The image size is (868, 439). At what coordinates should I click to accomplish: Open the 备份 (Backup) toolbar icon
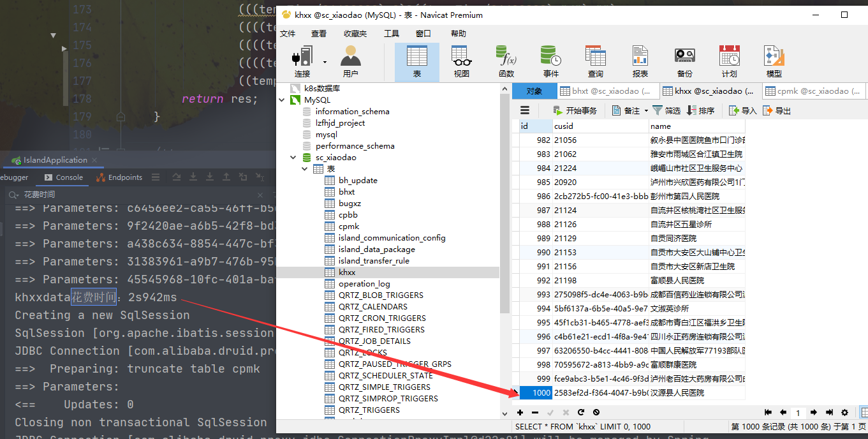coord(685,63)
